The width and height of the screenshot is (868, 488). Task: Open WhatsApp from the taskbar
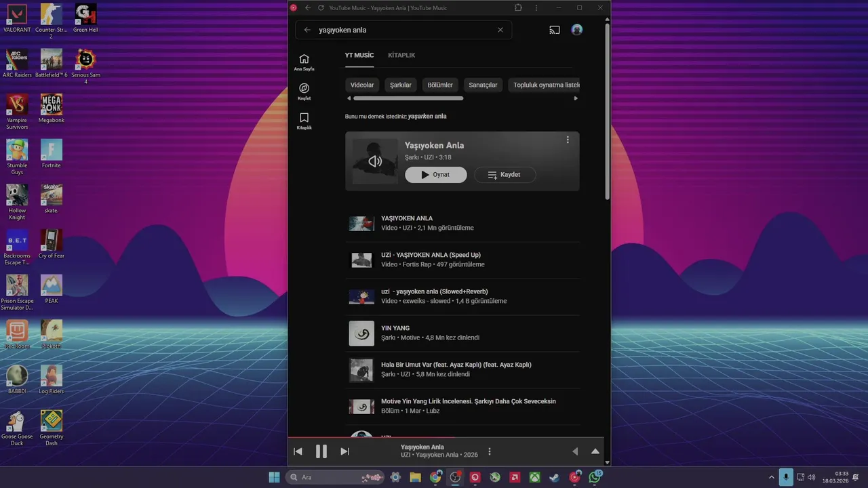(595, 477)
